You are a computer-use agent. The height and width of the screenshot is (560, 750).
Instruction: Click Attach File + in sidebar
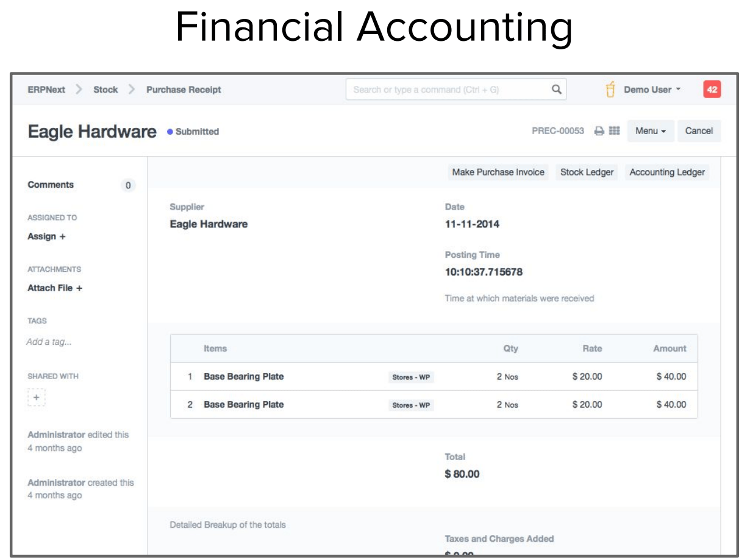[55, 288]
